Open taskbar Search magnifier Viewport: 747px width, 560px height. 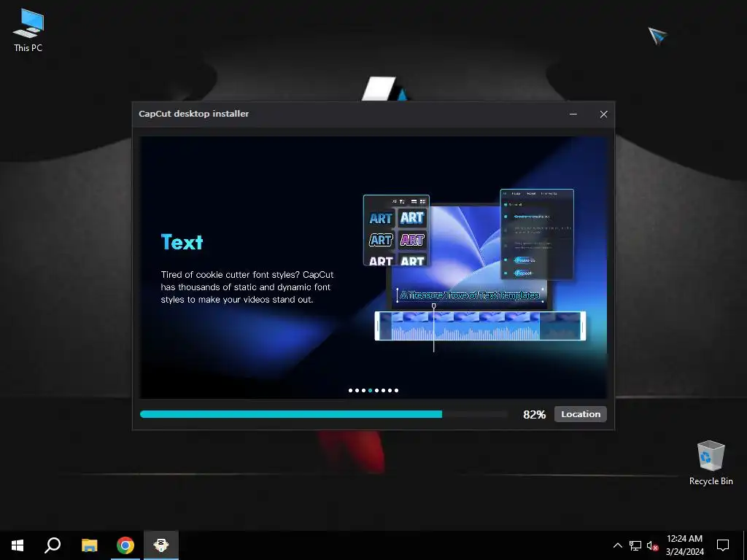click(x=53, y=545)
